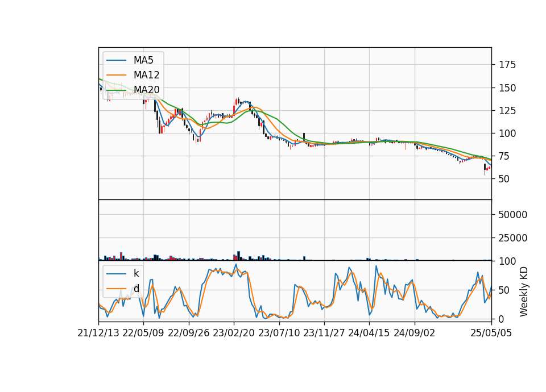Click the 175 price axis value
The height and width of the screenshot is (392, 546).
tap(507, 65)
